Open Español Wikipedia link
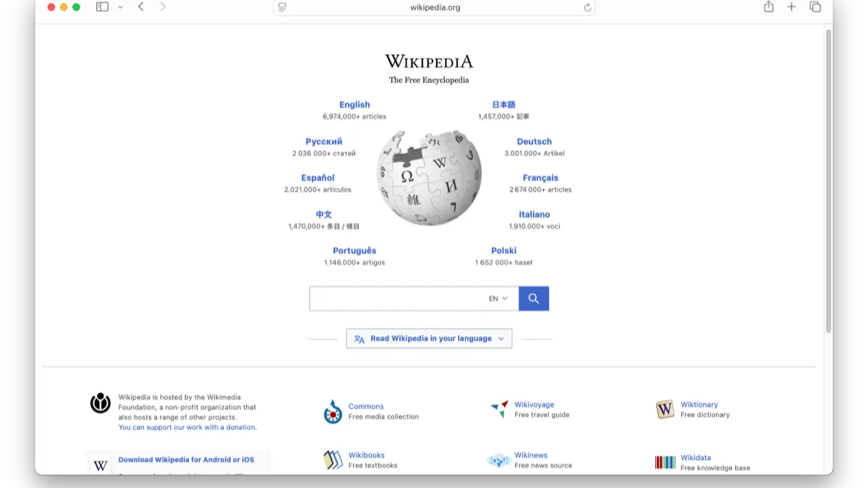Image resolution: width=868 pixels, height=488 pixels. point(318,178)
